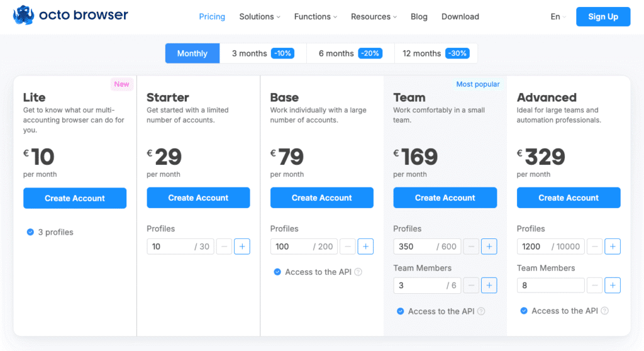This screenshot has width=644, height=351.
Task: Open API help icon in Base plan
Action: pos(358,272)
